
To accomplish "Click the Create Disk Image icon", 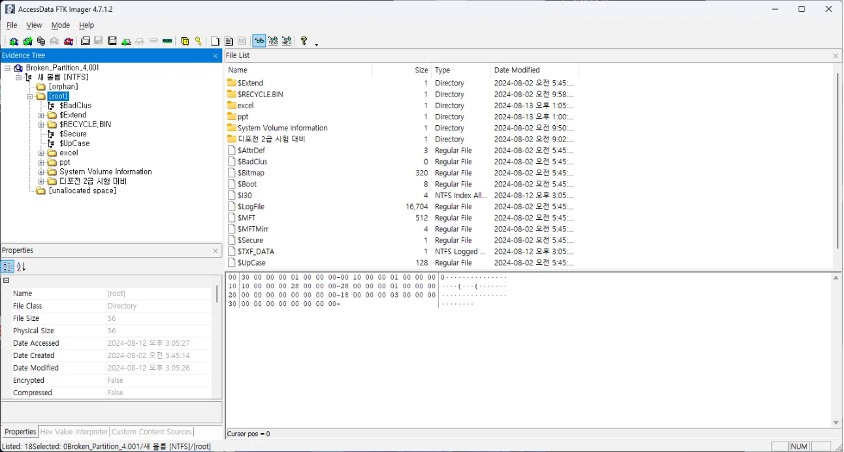I will tap(85, 41).
